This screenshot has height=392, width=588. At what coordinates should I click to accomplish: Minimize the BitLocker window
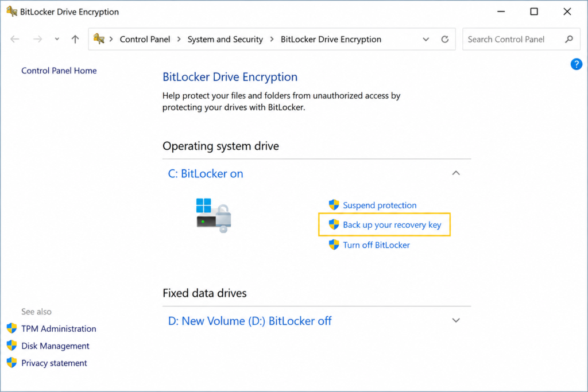coord(501,11)
